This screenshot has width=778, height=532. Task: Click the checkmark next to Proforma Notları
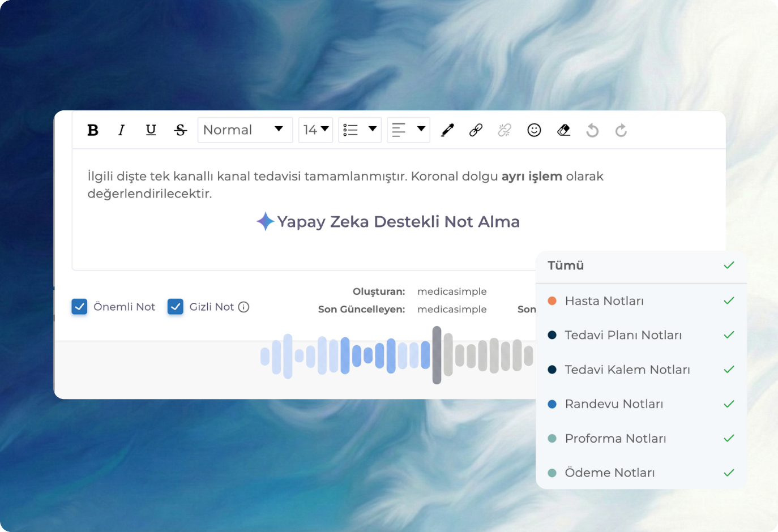[729, 439]
